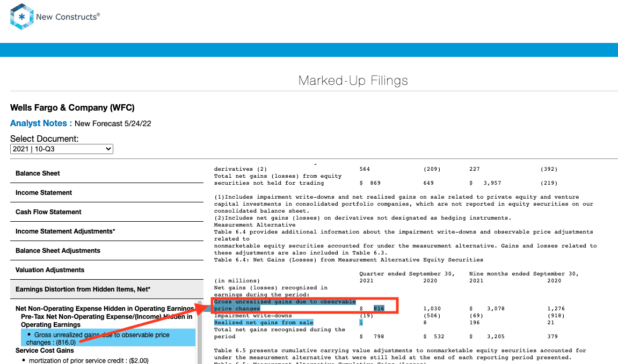Viewport: 618px width, 364px height.
Task: Select Gross unrealized gains sidebar item
Action: [108, 338]
